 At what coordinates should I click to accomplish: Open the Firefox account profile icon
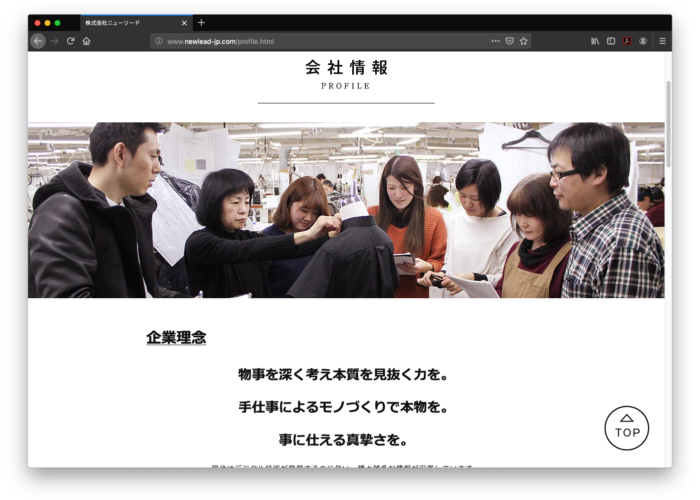(643, 41)
